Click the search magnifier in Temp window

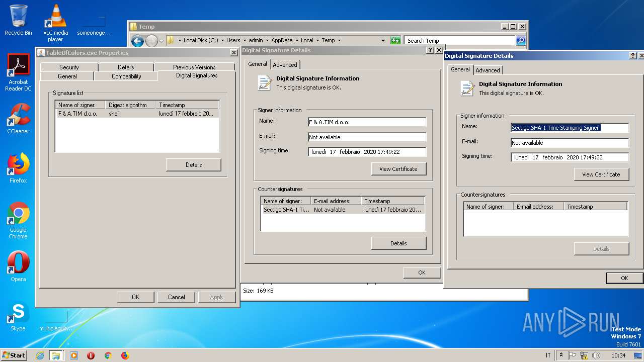(x=521, y=41)
